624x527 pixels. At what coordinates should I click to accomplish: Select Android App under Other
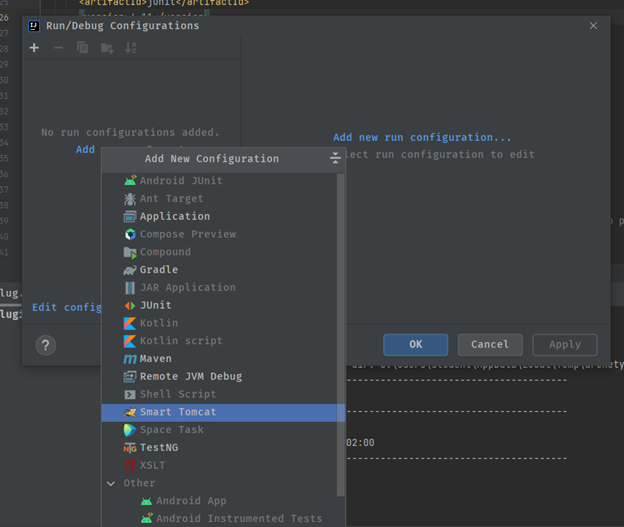[x=223, y=501]
